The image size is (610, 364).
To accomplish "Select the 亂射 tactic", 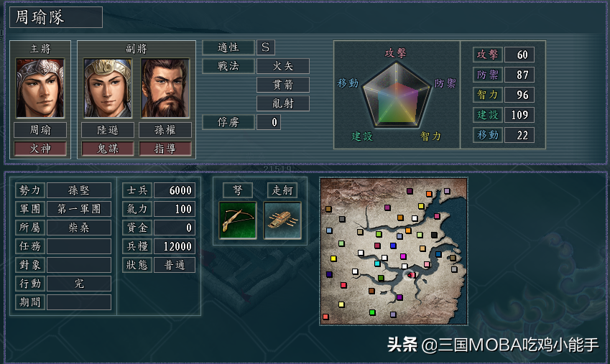I will pos(283,103).
